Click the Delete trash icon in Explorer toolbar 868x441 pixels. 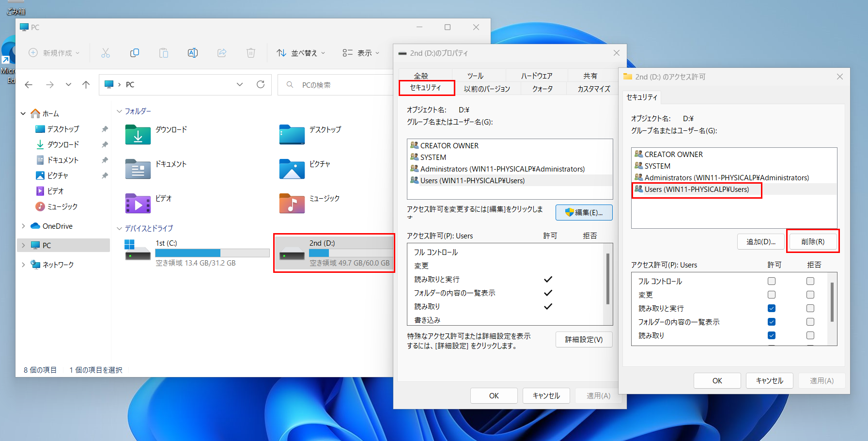point(251,53)
